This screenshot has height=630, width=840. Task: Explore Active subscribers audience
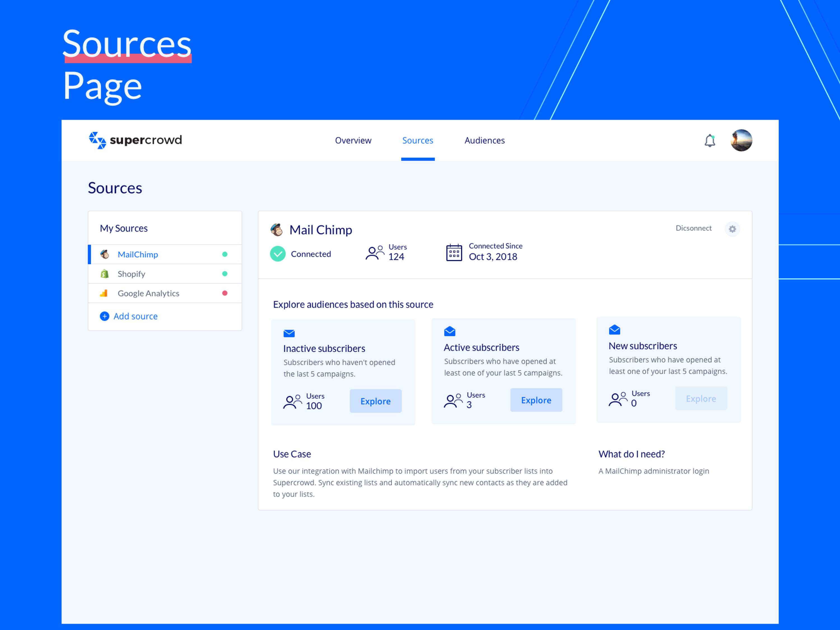[536, 400]
